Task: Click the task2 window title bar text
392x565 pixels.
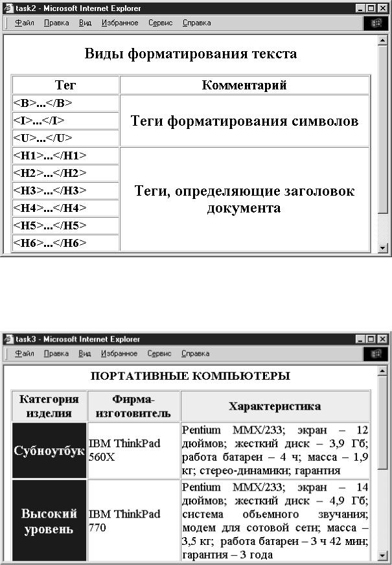Action: click(78, 8)
